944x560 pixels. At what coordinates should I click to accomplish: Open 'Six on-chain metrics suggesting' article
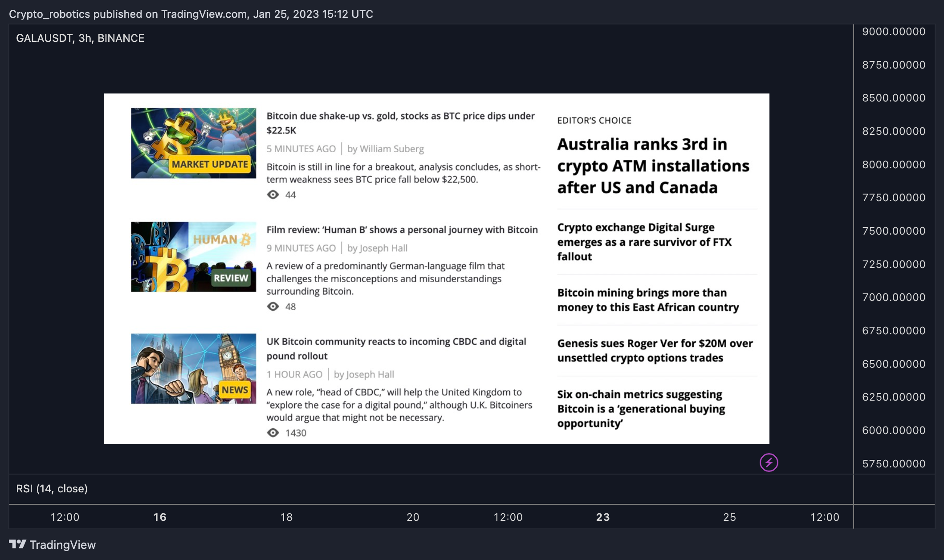[641, 409]
